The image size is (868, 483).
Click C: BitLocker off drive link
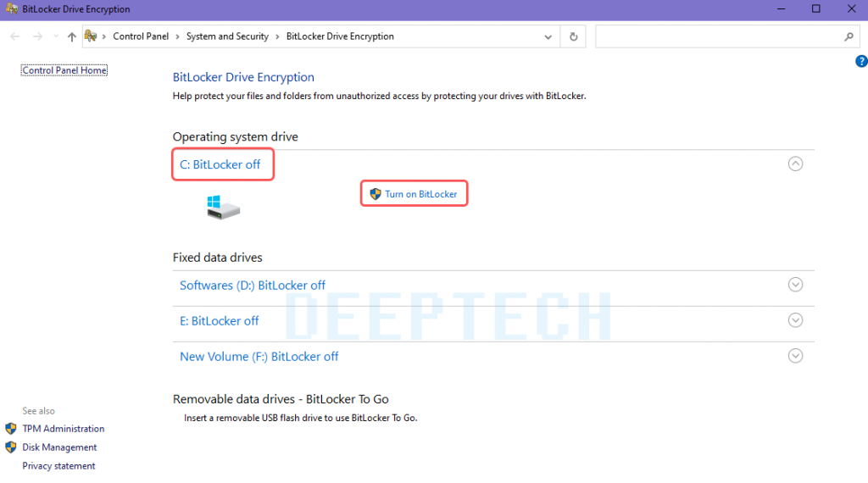[x=220, y=164]
